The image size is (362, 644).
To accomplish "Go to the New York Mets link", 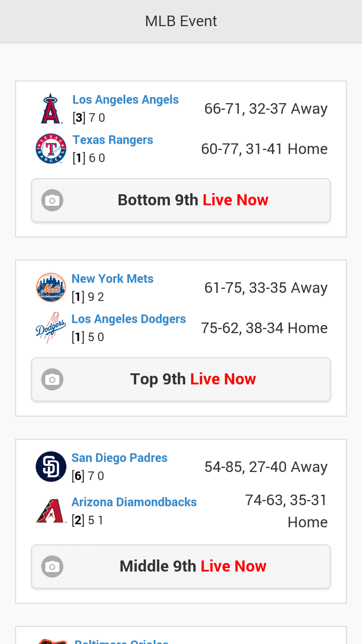I will click(113, 279).
